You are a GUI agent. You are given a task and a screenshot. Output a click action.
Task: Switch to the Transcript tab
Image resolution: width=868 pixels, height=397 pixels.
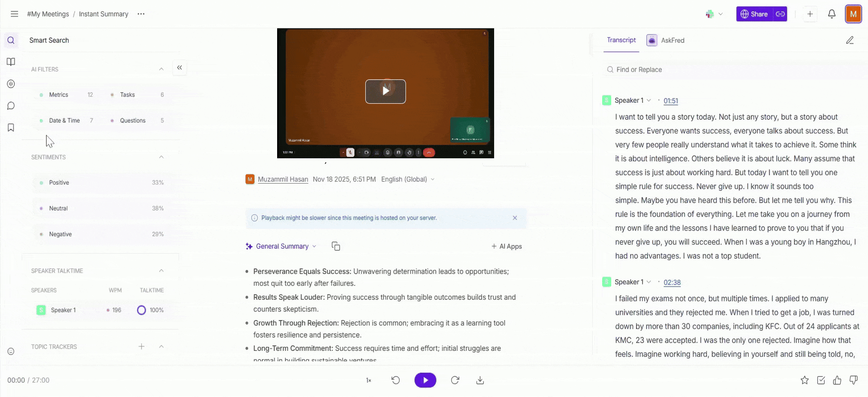[x=621, y=40]
